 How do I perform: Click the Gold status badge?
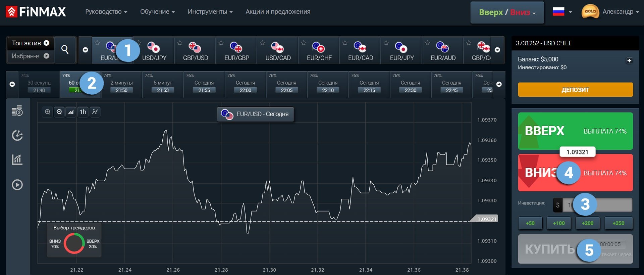point(590,12)
